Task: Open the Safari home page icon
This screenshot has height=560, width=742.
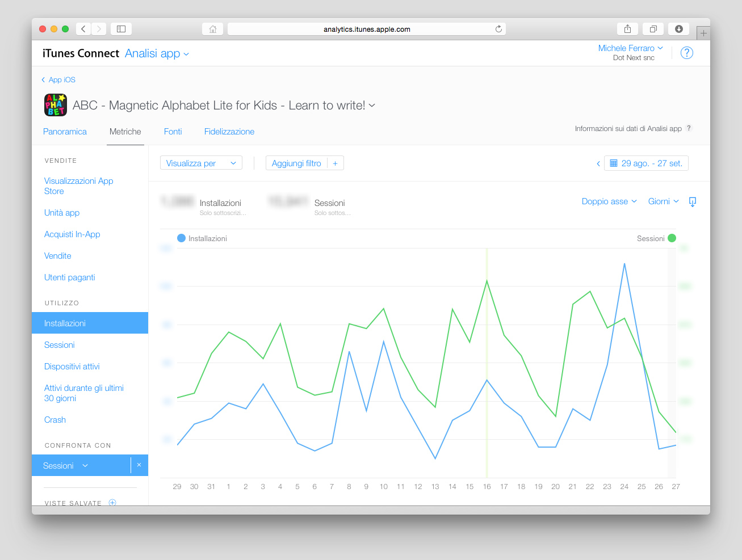Action: pos(212,29)
